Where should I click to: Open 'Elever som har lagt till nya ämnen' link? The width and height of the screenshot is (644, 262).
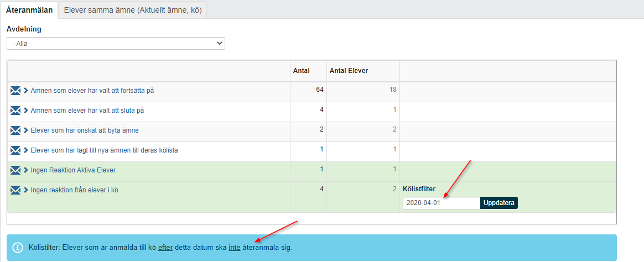pos(104,150)
